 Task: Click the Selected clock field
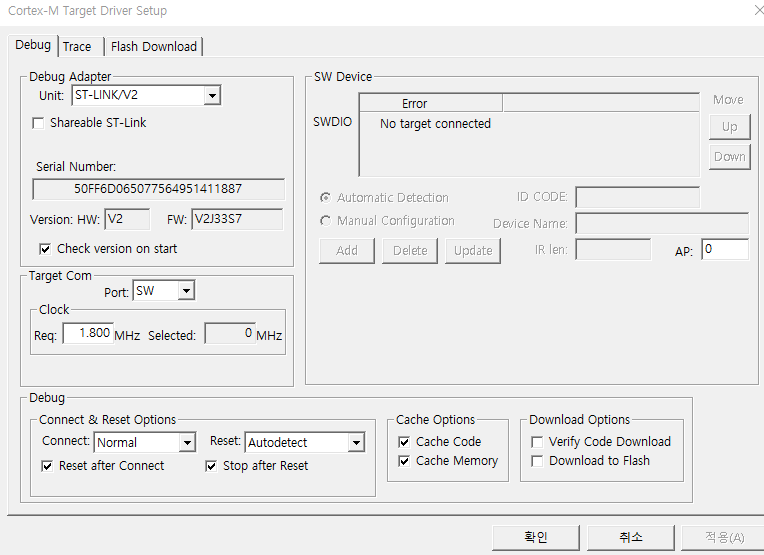[x=230, y=334]
